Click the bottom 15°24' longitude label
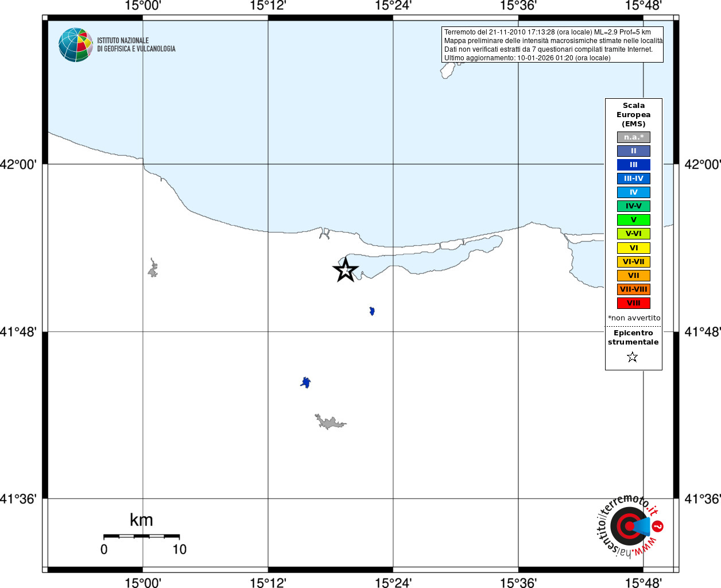The image size is (721, 588). (x=393, y=583)
